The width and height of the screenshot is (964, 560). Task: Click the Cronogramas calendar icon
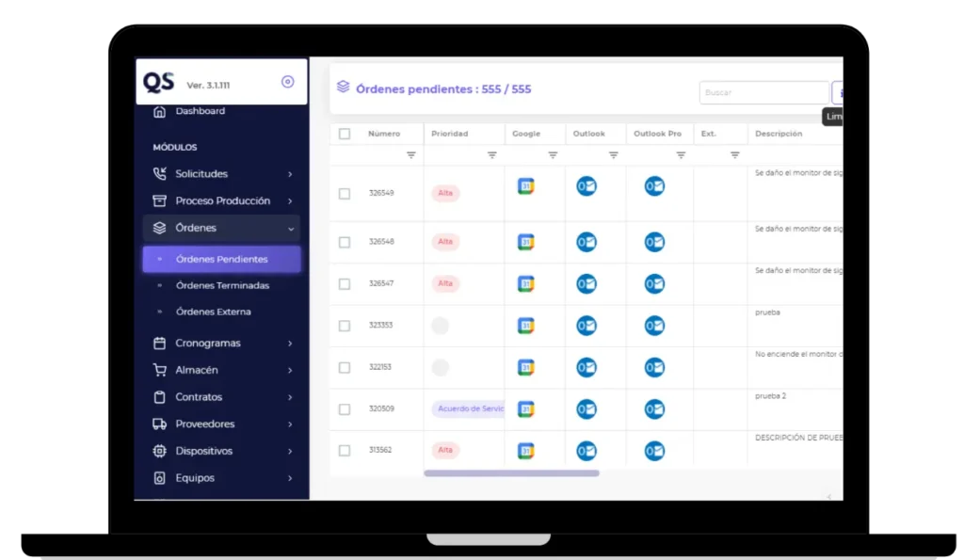[x=159, y=343]
